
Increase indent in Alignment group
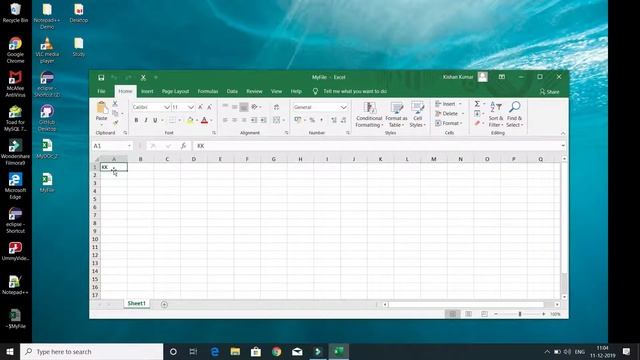(x=263, y=120)
